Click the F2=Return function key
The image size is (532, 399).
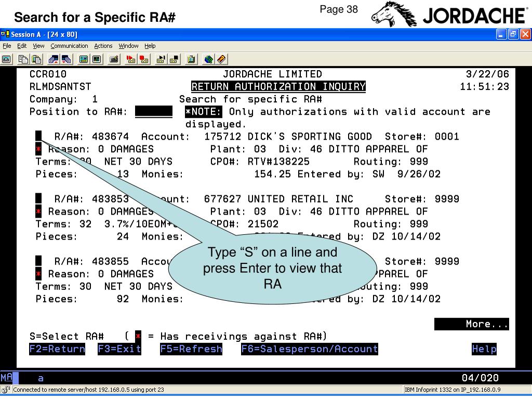point(57,349)
